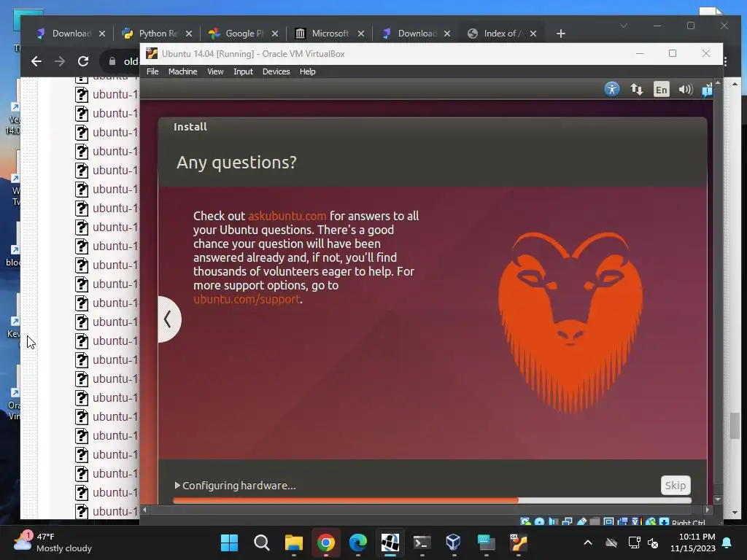Click OneDrive tray icon

pyautogui.click(x=611, y=542)
